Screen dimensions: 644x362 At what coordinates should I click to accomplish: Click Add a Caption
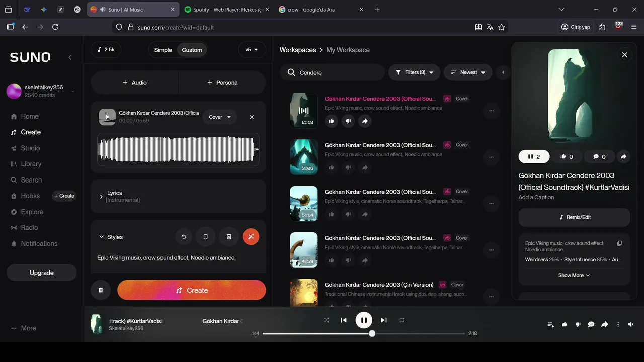[x=536, y=197]
